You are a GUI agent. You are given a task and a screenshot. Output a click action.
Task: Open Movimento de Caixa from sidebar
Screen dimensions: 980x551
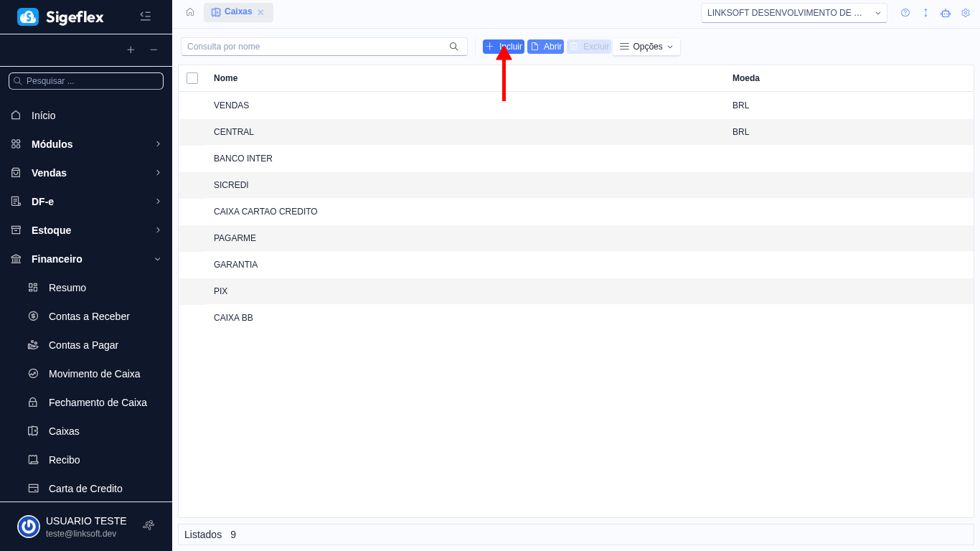pyautogui.click(x=94, y=374)
